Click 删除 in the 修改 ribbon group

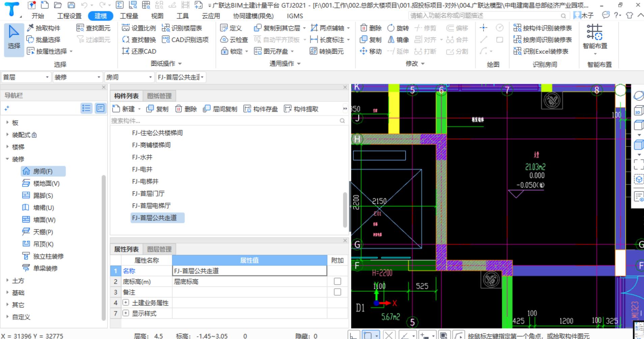371,28
